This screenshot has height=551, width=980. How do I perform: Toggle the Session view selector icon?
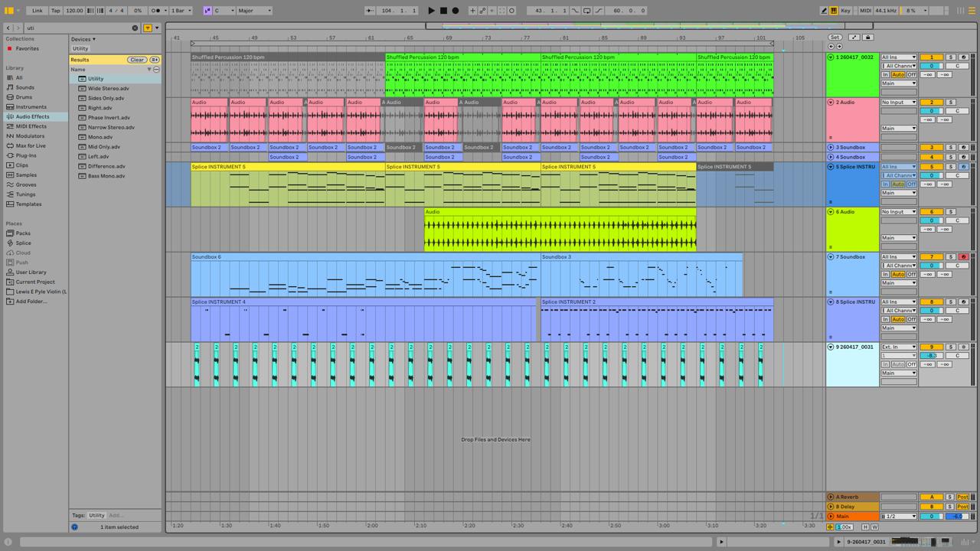[962, 11]
